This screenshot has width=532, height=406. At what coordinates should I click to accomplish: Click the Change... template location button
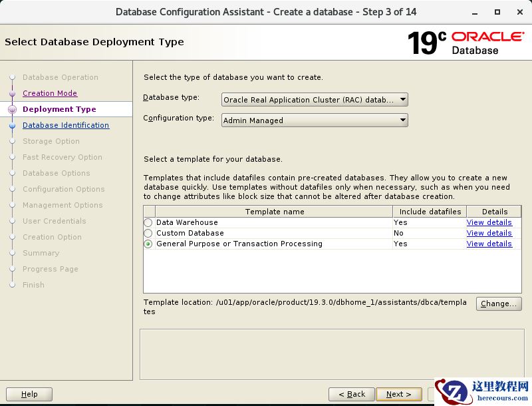tap(499, 304)
